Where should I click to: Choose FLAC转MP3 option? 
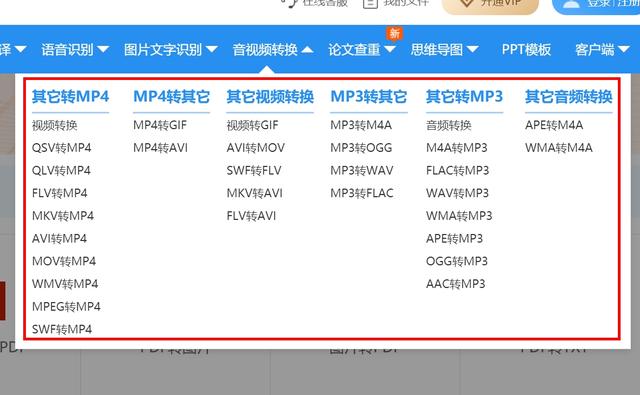click(x=458, y=170)
